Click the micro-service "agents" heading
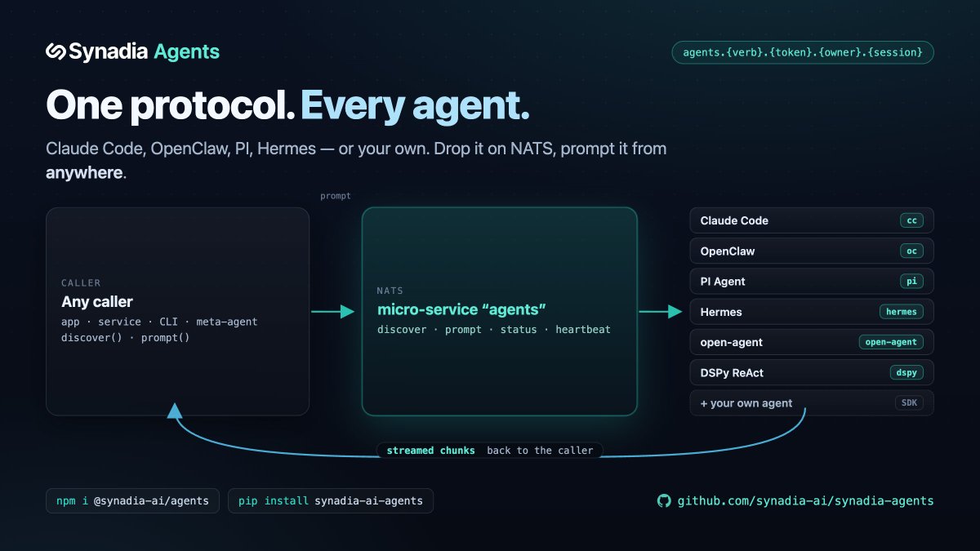This screenshot has height=551, width=980. (461, 309)
